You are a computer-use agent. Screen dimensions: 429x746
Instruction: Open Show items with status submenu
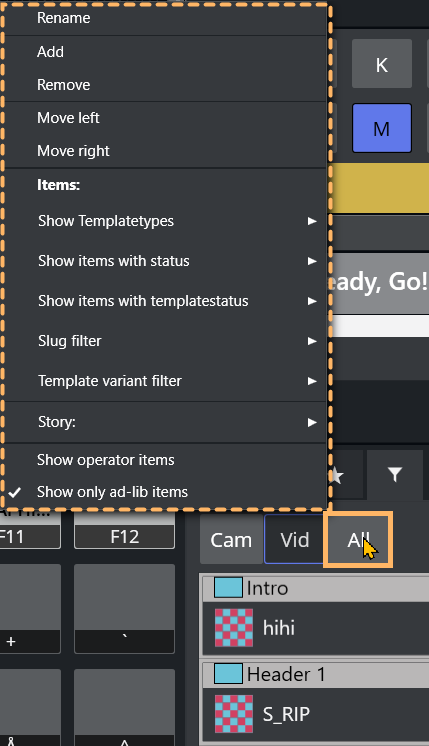click(x=166, y=261)
